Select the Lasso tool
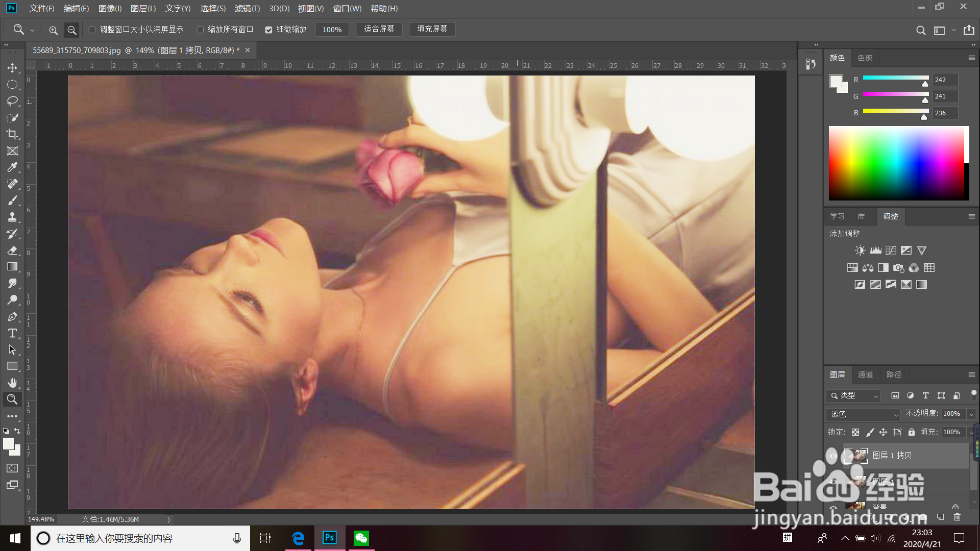The width and height of the screenshot is (980, 551). [12, 101]
